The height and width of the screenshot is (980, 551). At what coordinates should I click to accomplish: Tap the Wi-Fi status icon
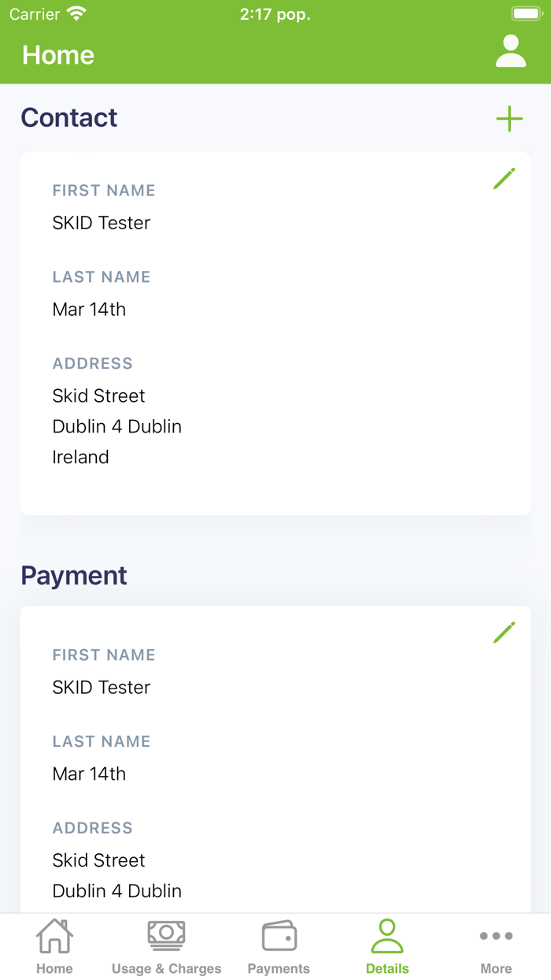[76, 14]
